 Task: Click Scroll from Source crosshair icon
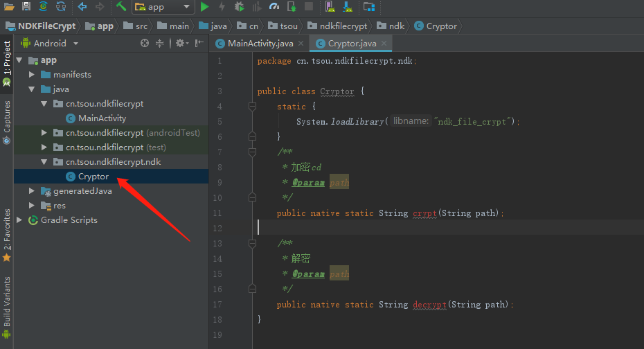145,43
